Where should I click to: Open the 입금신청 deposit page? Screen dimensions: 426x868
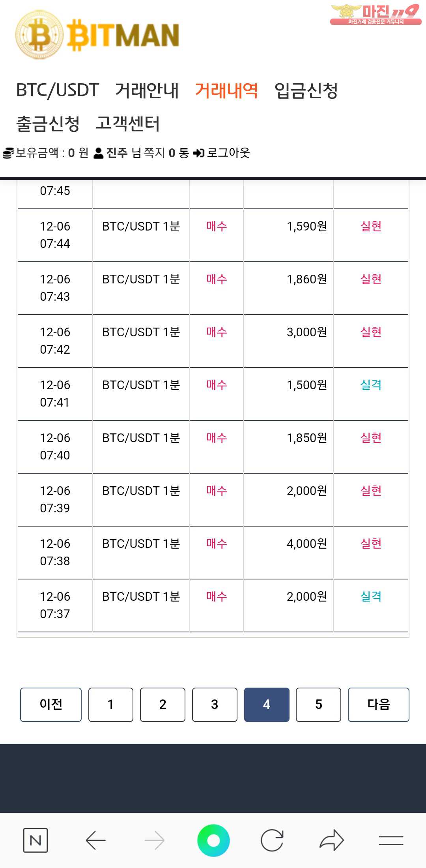pos(306,90)
